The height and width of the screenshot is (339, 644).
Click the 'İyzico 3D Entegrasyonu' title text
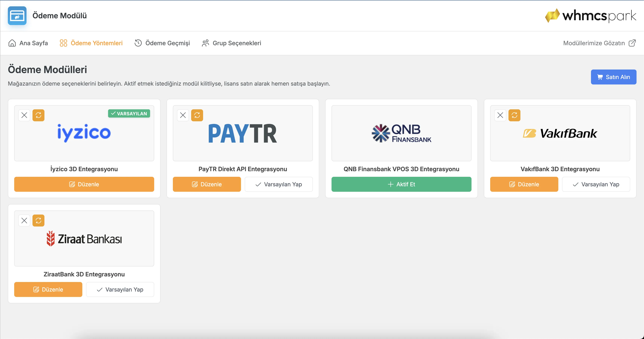click(x=84, y=169)
